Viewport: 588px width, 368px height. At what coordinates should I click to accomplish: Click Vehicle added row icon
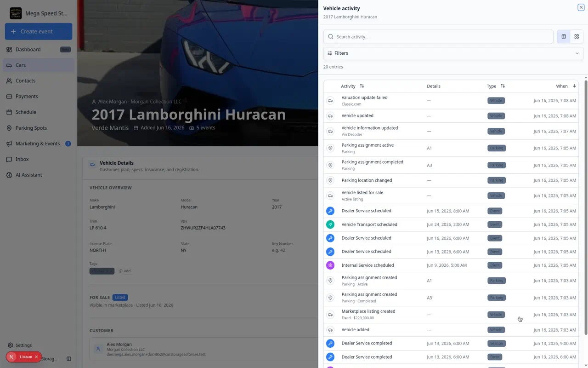click(x=330, y=330)
